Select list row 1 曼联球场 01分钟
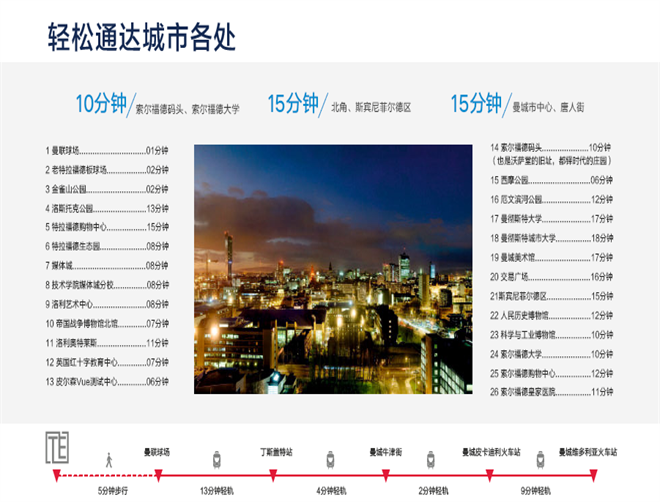660x502 pixels. (107, 151)
